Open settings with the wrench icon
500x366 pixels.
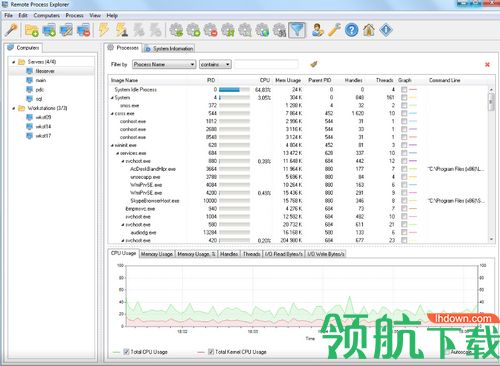(x=334, y=30)
